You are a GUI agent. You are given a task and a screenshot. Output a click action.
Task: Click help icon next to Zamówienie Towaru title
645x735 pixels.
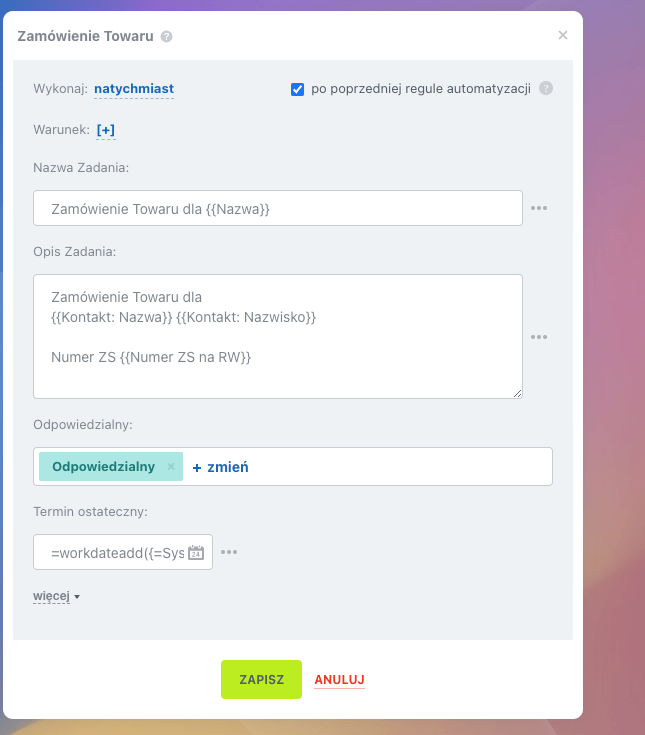click(x=166, y=37)
